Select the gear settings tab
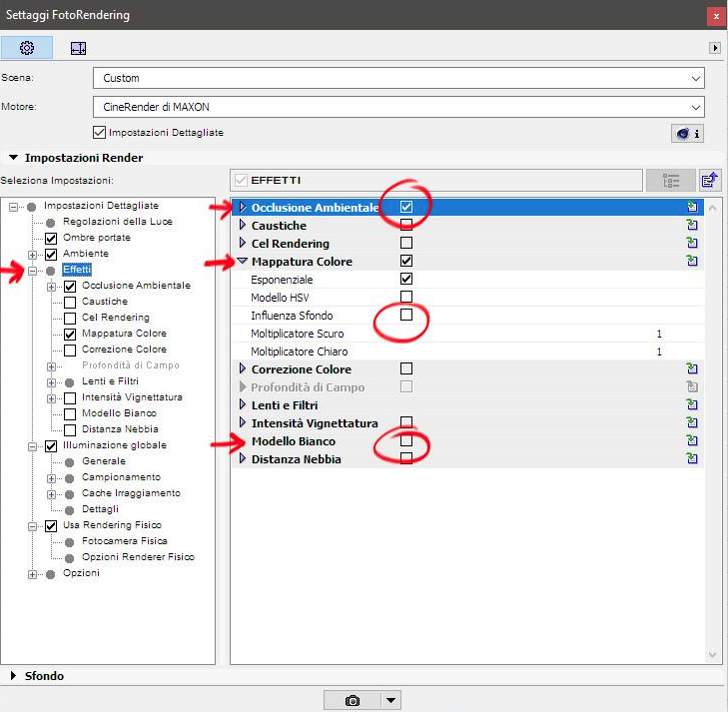The width and height of the screenshot is (728, 712). [x=27, y=48]
